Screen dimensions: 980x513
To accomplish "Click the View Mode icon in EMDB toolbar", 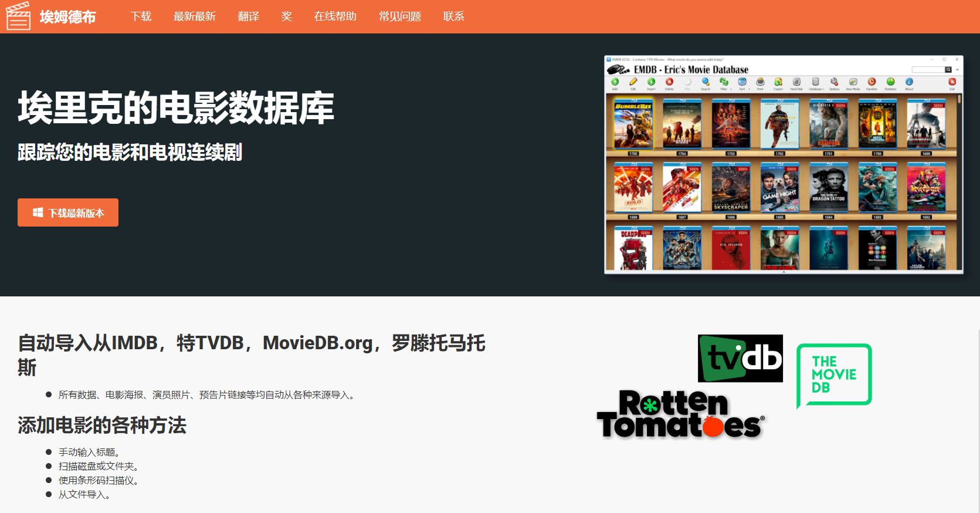I will 853,82.
